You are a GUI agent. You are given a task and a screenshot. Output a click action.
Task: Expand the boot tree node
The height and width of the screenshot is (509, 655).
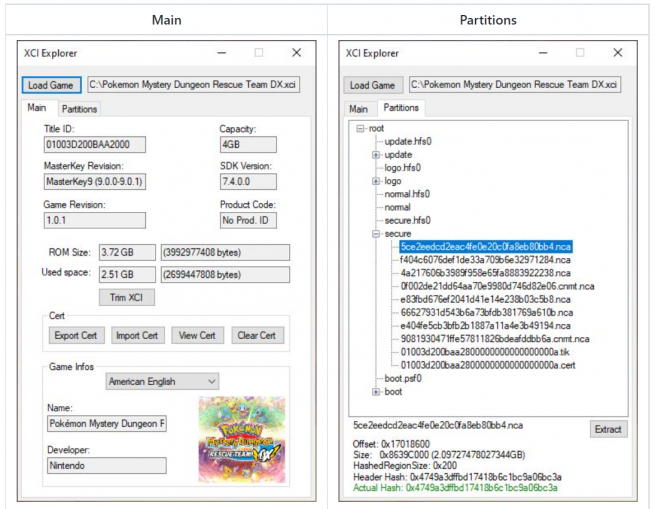tap(376, 392)
